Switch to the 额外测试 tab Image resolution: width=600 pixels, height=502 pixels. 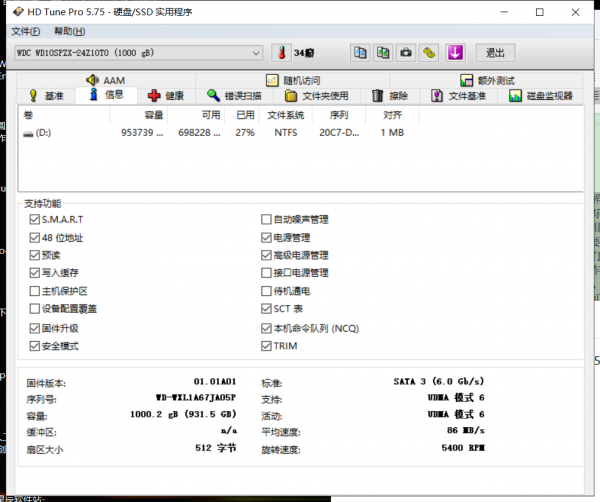(x=487, y=80)
